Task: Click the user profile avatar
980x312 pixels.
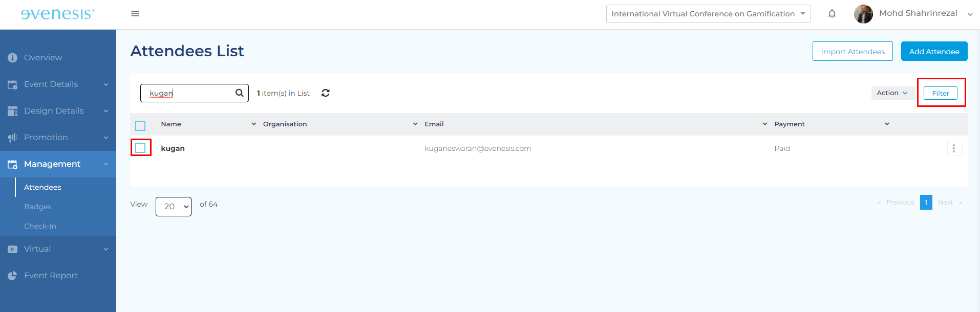Action: [863, 14]
